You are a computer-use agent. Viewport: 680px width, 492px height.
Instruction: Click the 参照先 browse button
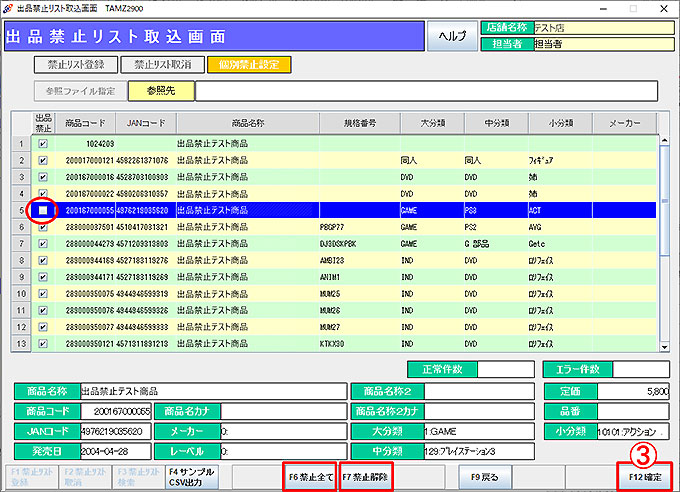coord(161,92)
